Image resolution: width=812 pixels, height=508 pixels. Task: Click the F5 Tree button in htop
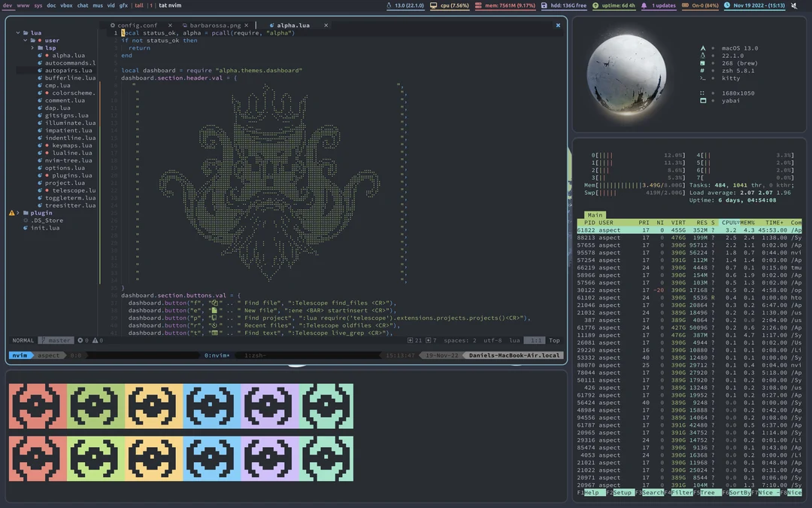[707, 493]
